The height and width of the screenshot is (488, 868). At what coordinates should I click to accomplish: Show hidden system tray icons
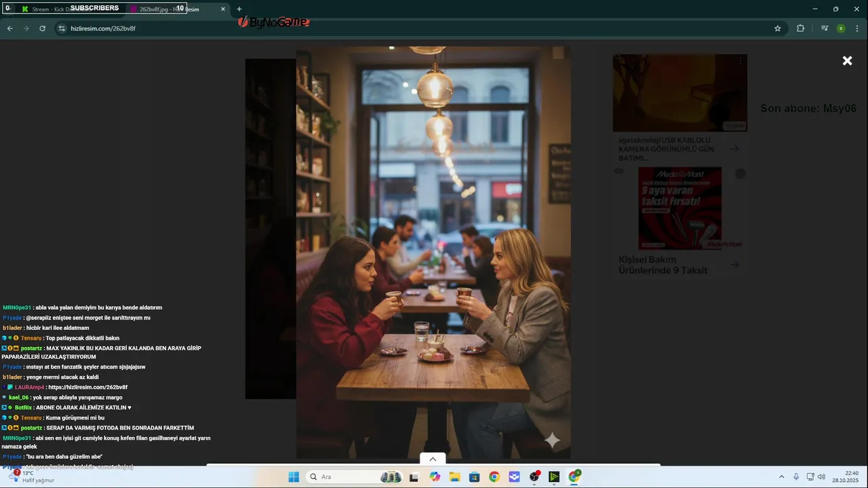pos(781,477)
